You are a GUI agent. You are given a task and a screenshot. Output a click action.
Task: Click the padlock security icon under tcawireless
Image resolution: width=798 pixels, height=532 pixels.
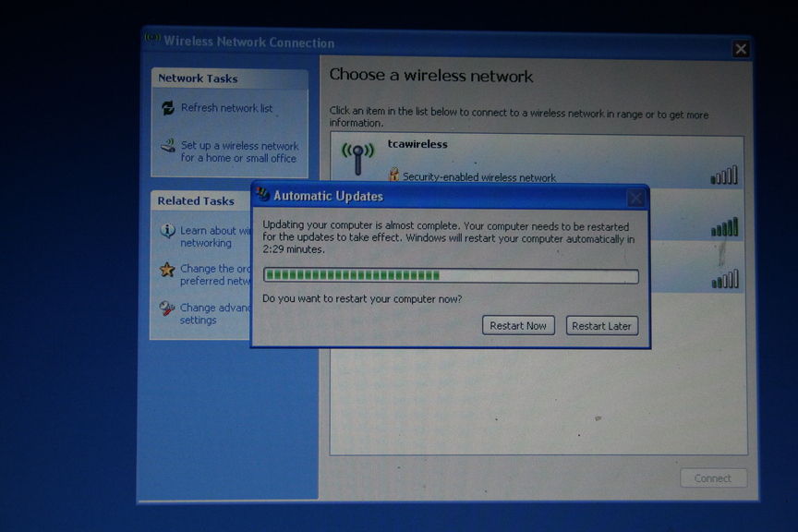pos(393,175)
